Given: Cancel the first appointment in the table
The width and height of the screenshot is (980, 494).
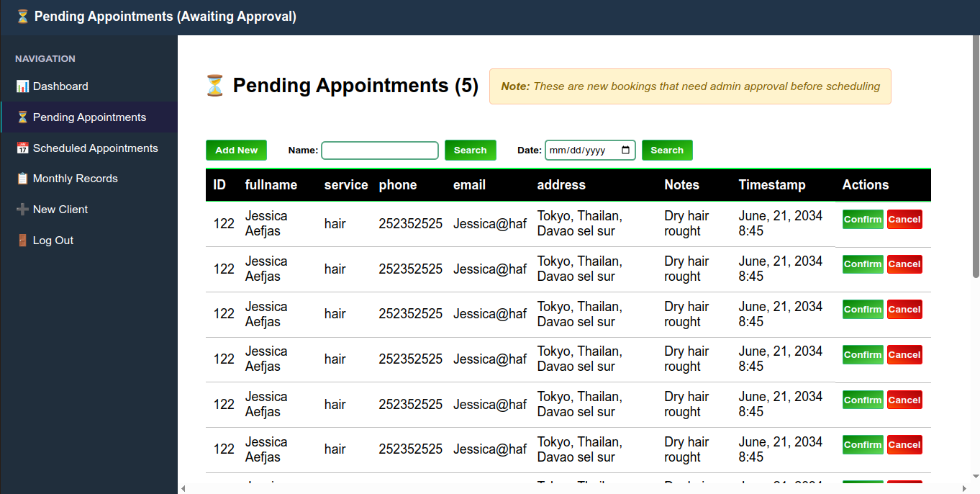Looking at the screenshot, I should pyautogui.click(x=904, y=220).
